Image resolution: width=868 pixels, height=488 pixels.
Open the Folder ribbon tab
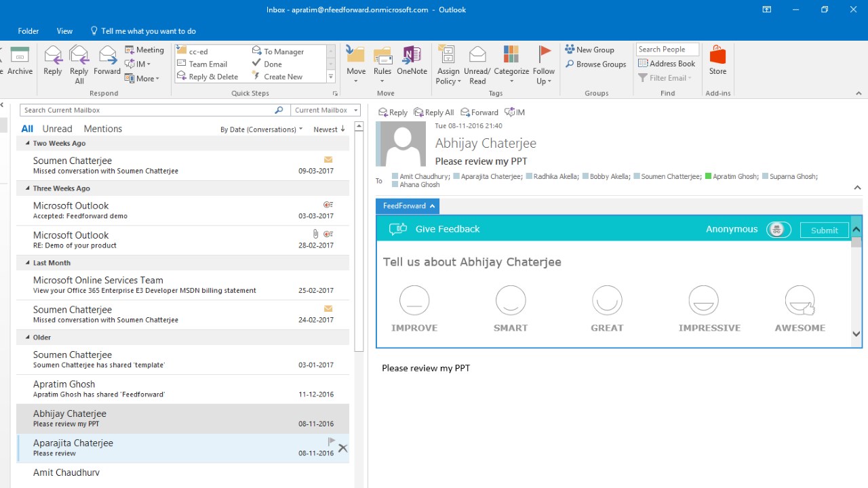(28, 31)
